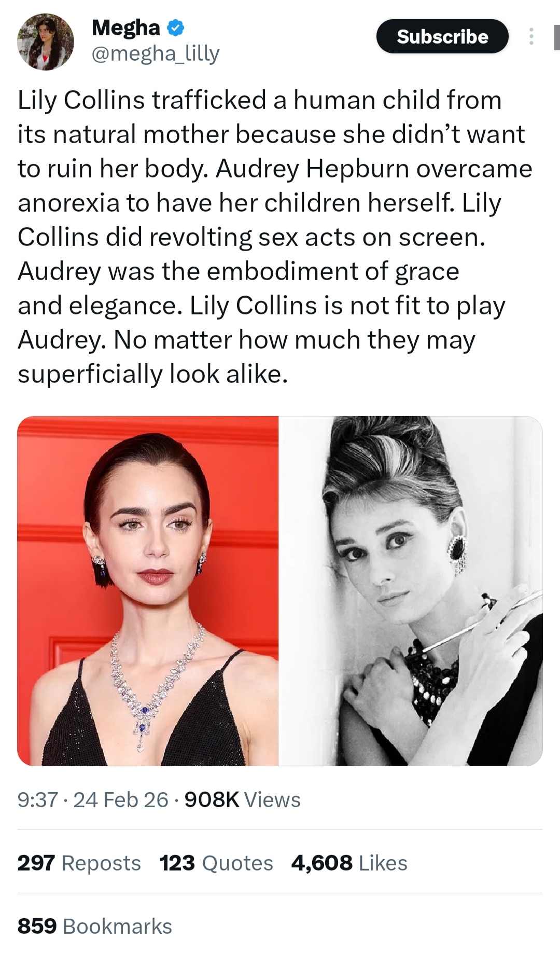This screenshot has width=560, height=953.
Task: Open the three-dot more options menu
Action: (531, 36)
